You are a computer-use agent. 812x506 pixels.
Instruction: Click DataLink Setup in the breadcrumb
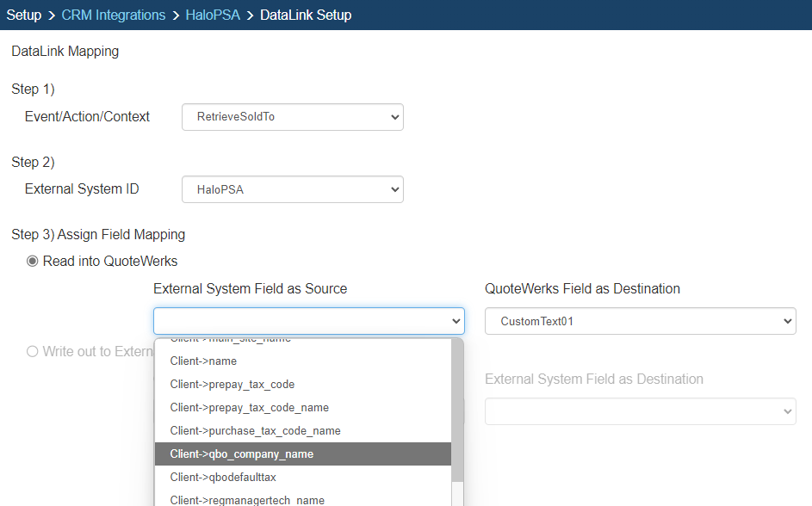tap(306, 15)
